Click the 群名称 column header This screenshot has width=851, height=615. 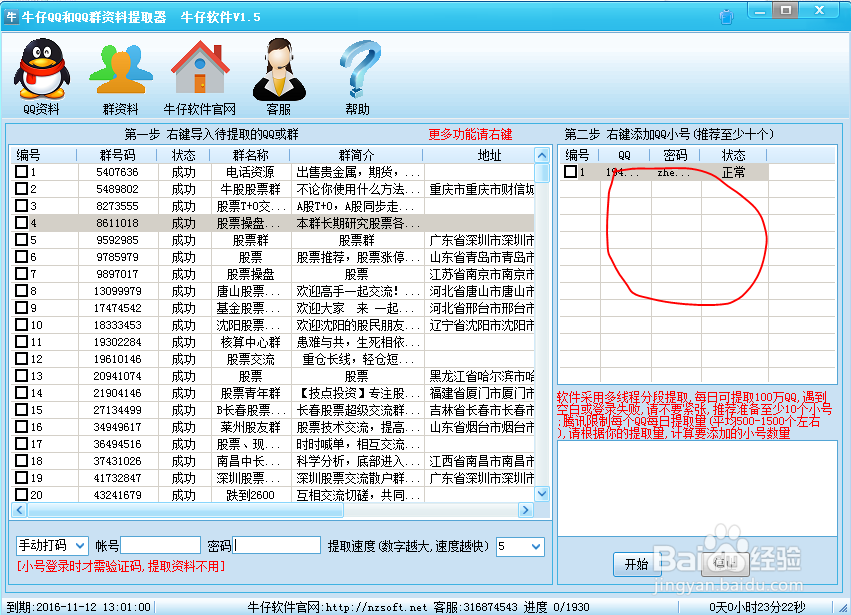(250, 155)
